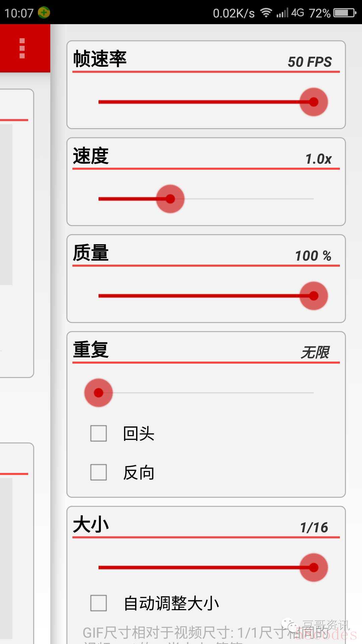Click the 帧速率 slider handle
Viewport: 362px width, 644px height.
pyautogui.click(x=313, y=102)
